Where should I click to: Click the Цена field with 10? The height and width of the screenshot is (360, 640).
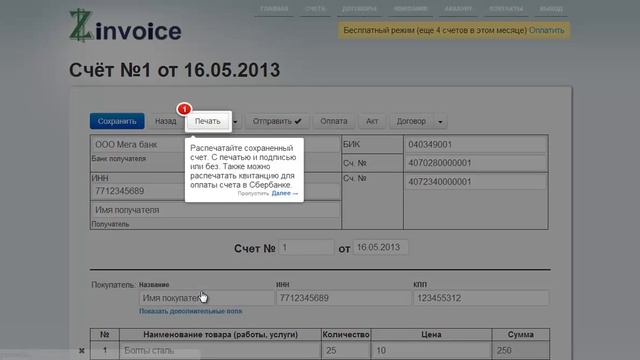[x=431, y=351]
